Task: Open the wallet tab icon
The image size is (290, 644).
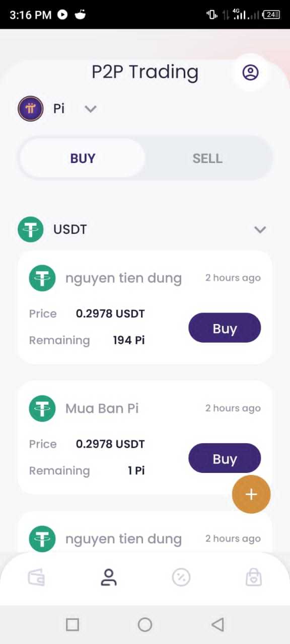Action: pyautogui.click(x=36, y=577)
